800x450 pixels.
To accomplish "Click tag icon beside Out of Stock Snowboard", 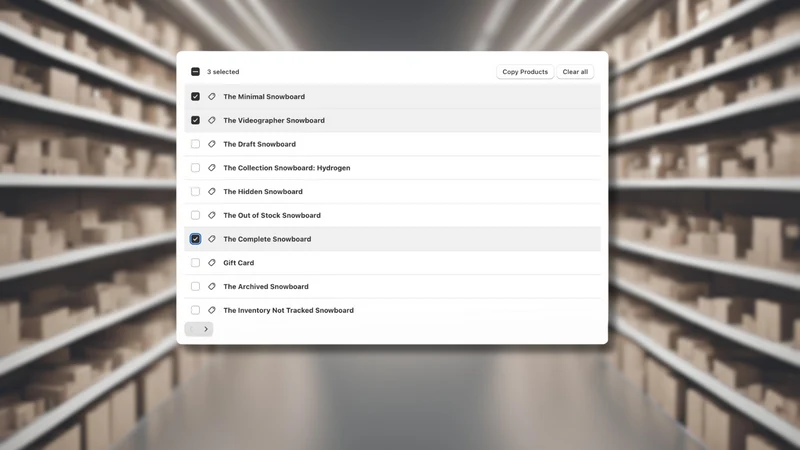I will pyautogui.click(x=212, y=215).
